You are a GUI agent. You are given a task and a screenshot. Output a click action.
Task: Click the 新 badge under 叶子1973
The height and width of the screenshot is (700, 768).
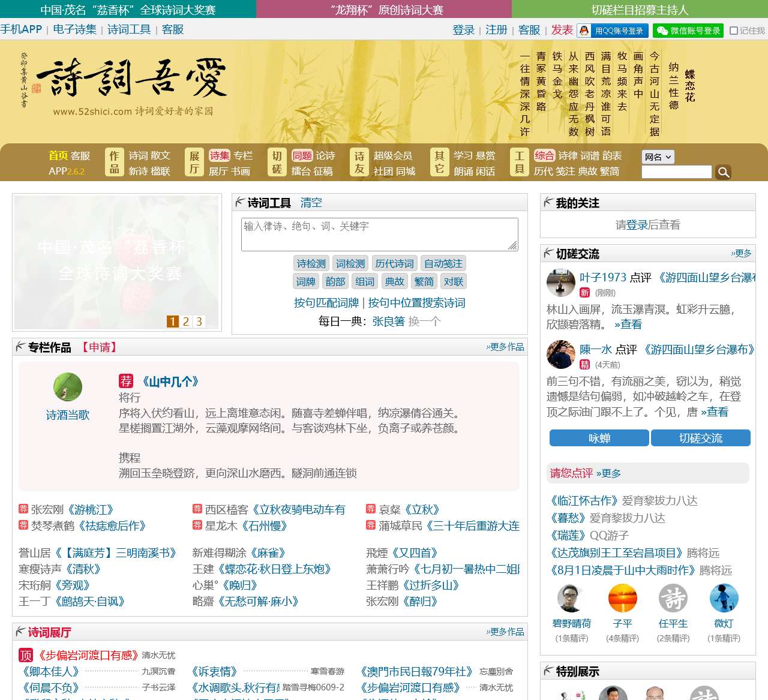click(584, 293)
